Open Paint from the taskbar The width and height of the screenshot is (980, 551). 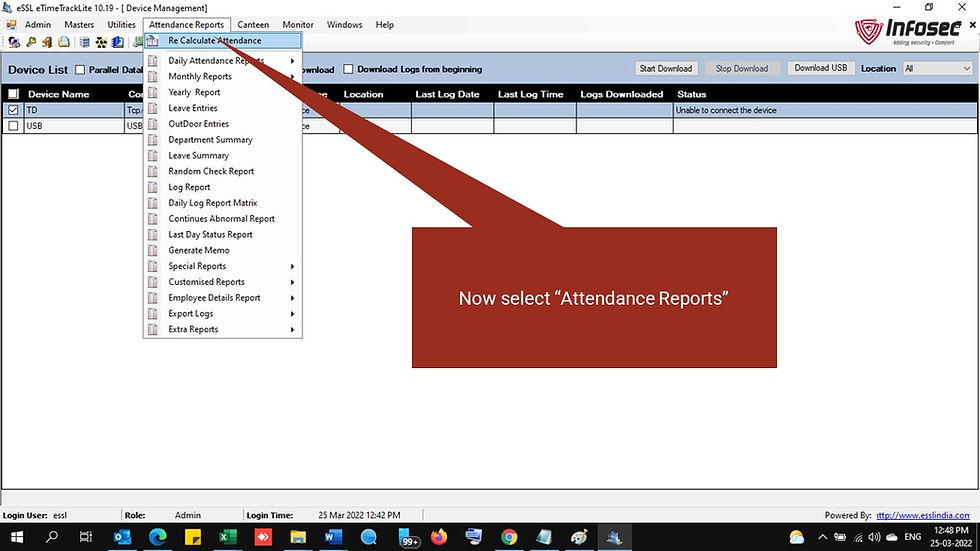click(x=579, y=537)
